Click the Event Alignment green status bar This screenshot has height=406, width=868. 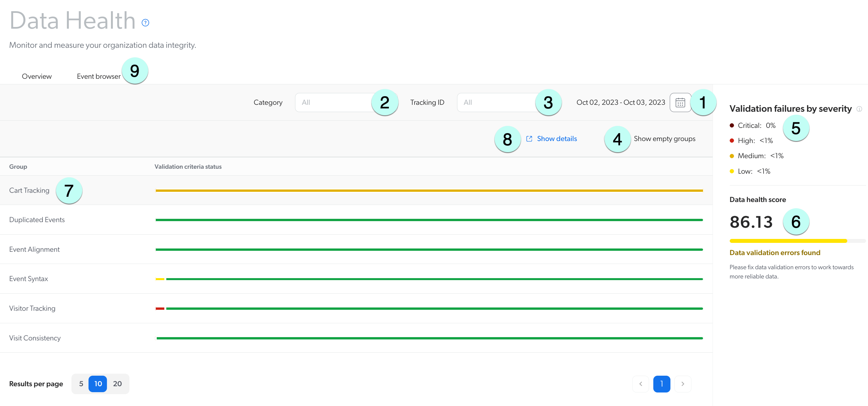tap(429, 249)
